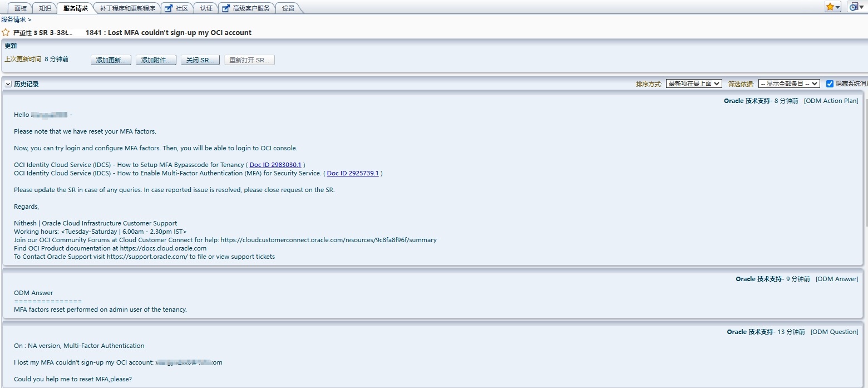Open the 补丁程序和更新程序 tab

[127, 8]
